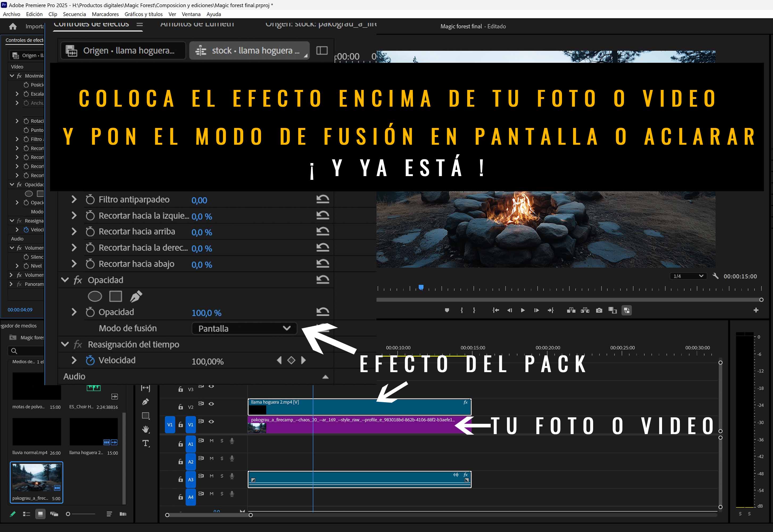Toggle sync lock for track A4

(201, 494)
